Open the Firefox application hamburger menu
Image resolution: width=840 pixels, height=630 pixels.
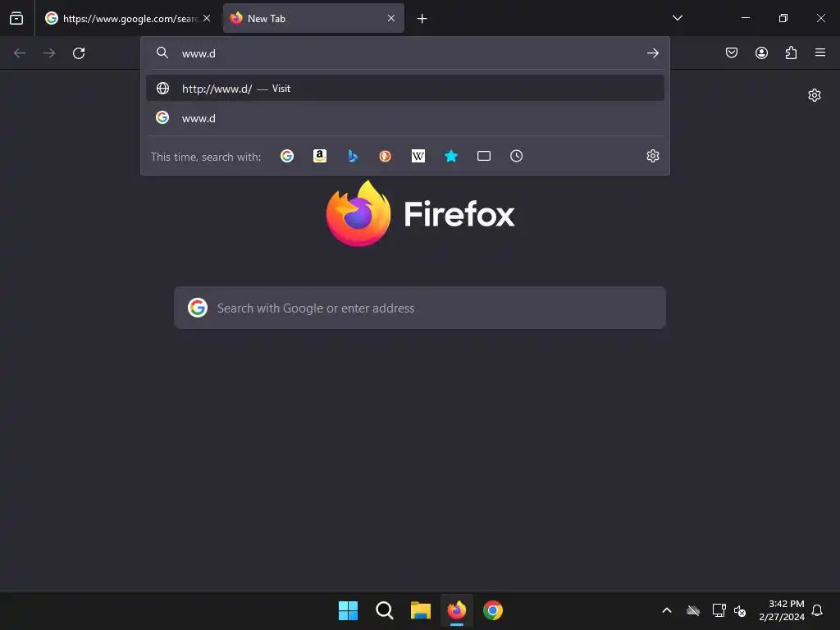click(820, 52)
